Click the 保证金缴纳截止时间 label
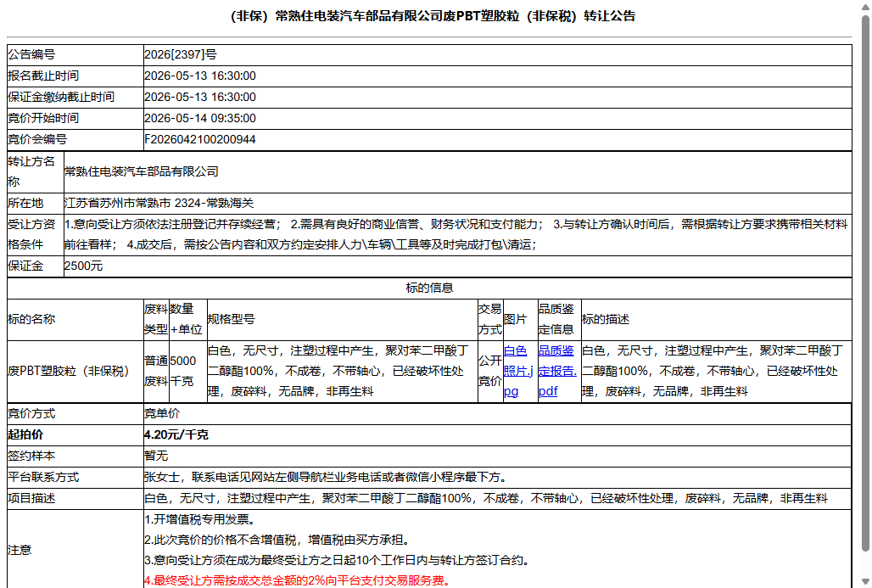 61,97
